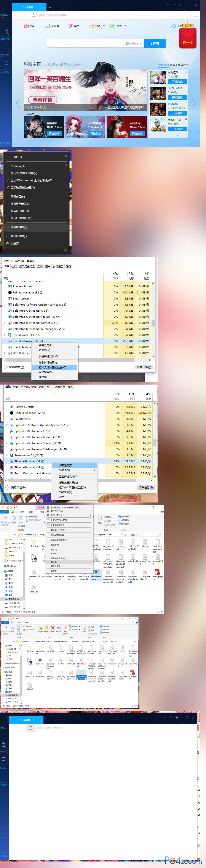Click the Thunder search input field beside 全网搜

pyautogui.click(x=85, y=43)
